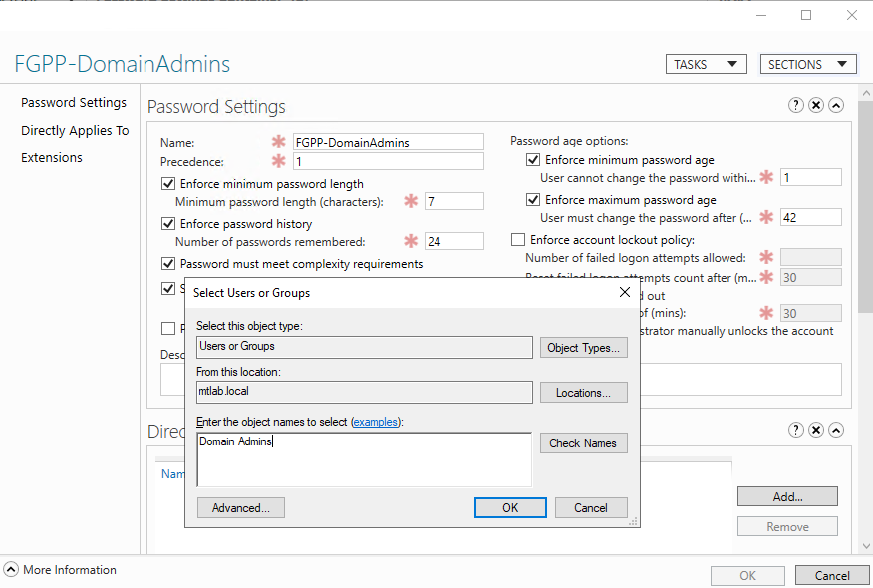This screenshot has width=873, height=588.
Task: Open Advanced search in dialog
Action: pyautogui.click(x=240, y=508)
